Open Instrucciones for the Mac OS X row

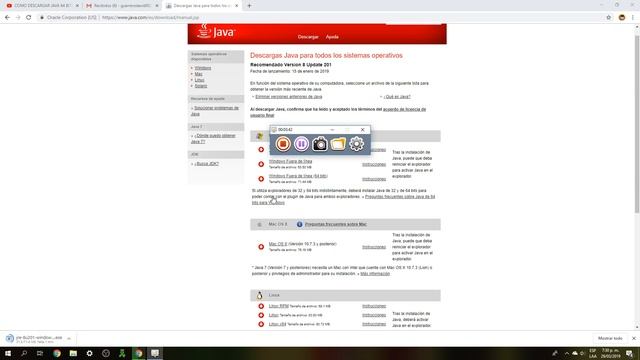tap(374, 247)
